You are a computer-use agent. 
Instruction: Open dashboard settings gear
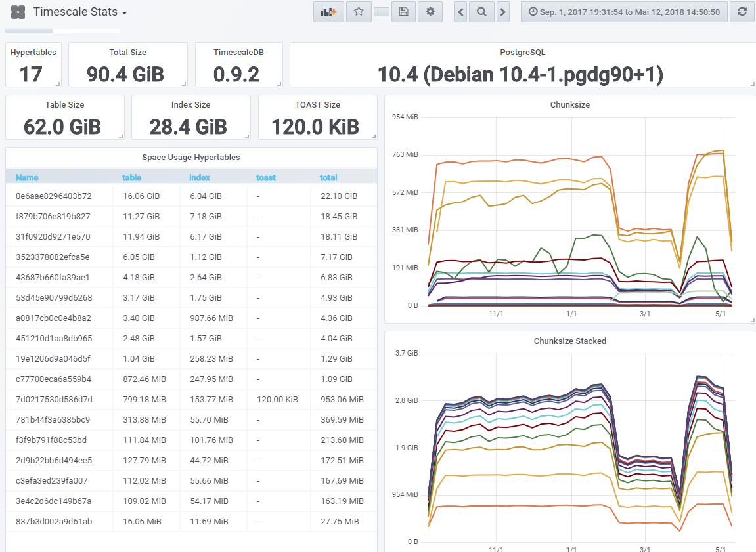[430, 12]
